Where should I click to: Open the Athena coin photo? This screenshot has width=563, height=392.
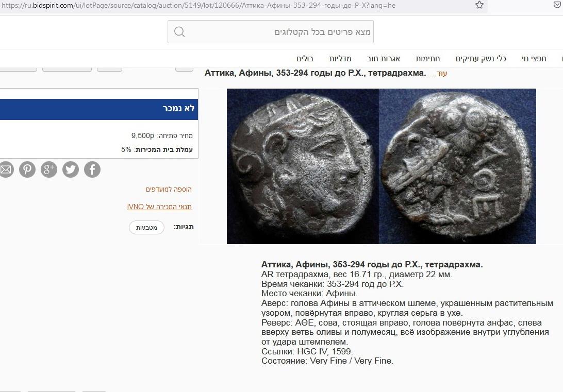[382, 166]
